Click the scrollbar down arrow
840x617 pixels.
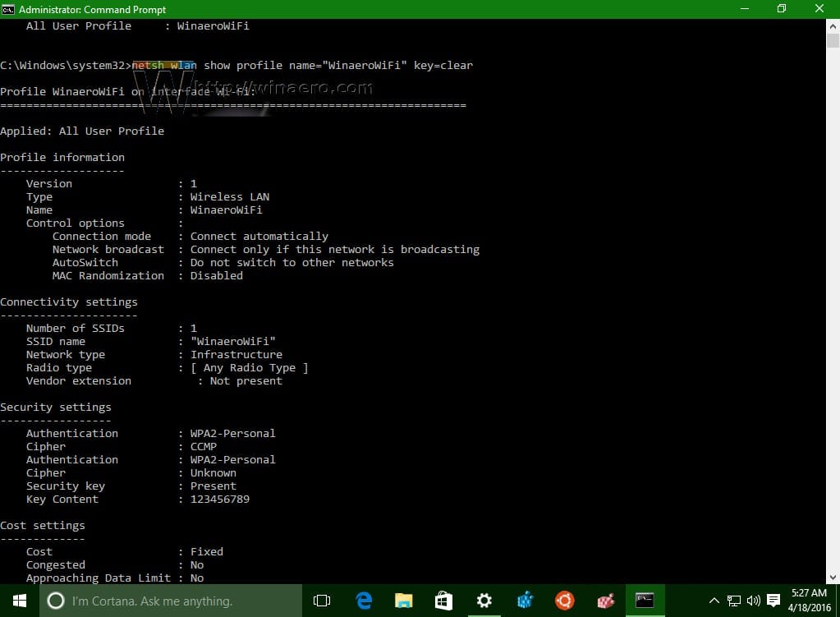(x=833, y=578)
